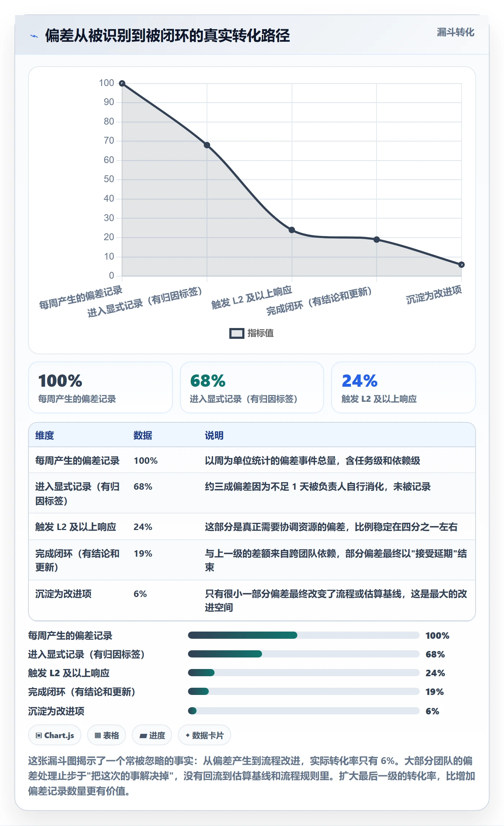The image size is (504, 826).
Task: Click the 19% label beside the progress bar
Action: 435,692
